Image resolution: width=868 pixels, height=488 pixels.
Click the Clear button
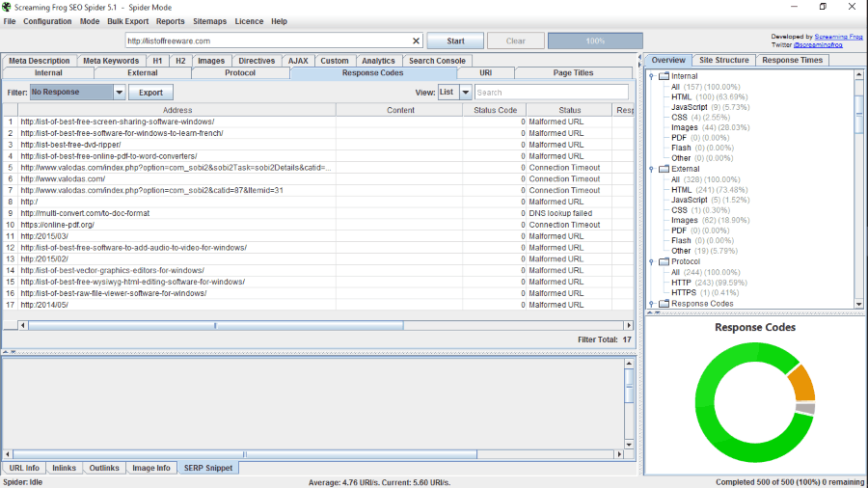tap(515, 41)
